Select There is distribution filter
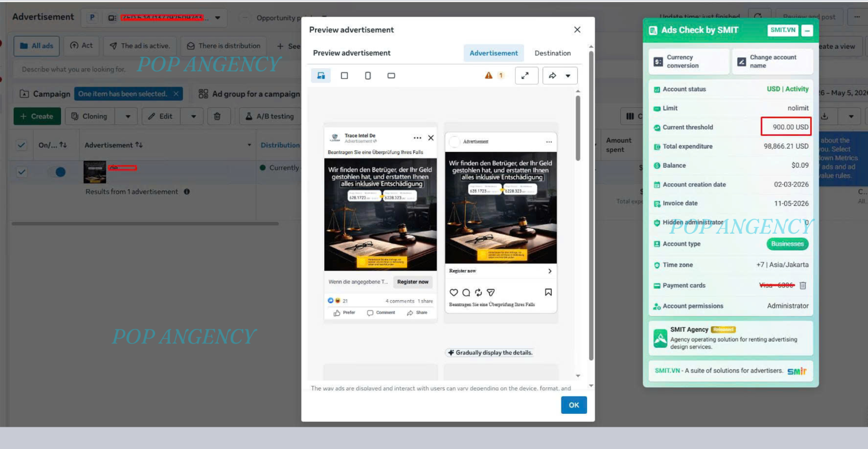This screenshot has width=868, height=449. (x=224, y=46)
